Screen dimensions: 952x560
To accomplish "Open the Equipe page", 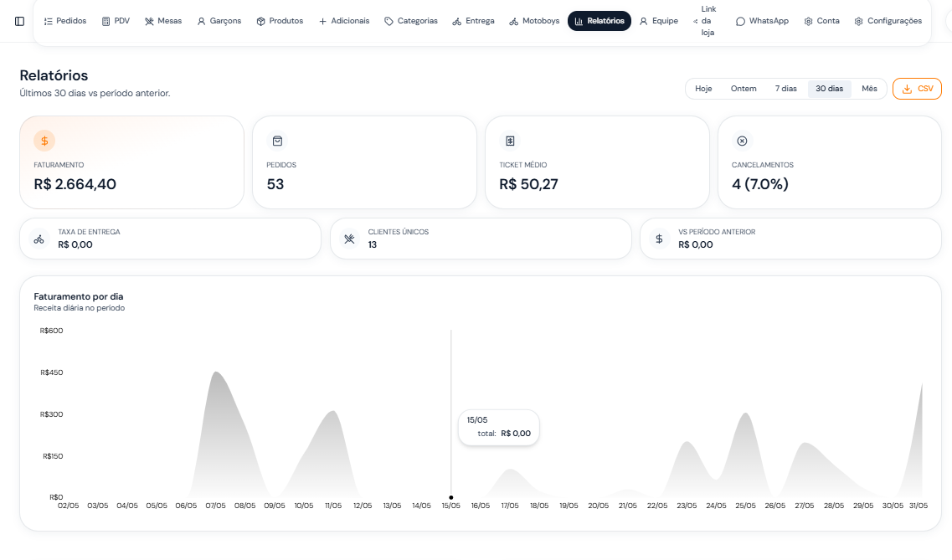I will [659, 21].
